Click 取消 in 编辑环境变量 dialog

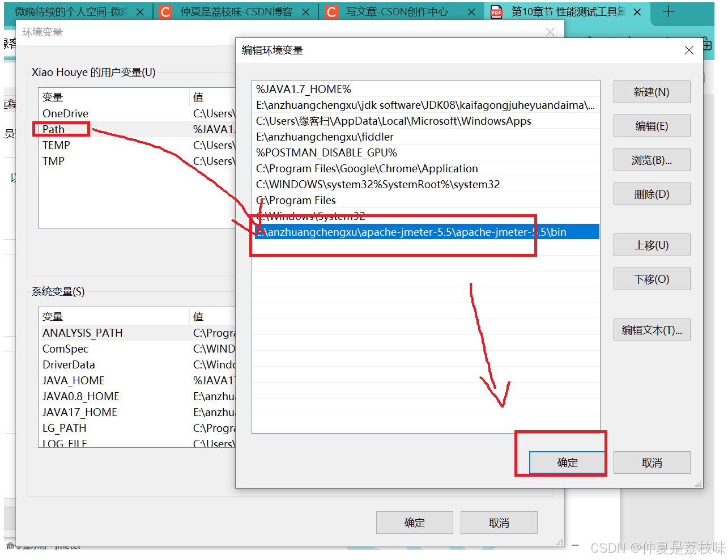tap(652, 463)
